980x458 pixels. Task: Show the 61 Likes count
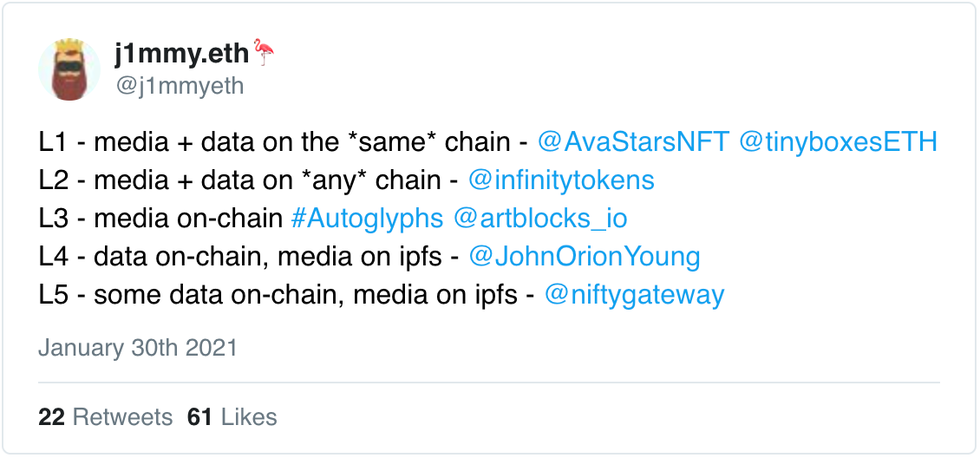[232, 416]
